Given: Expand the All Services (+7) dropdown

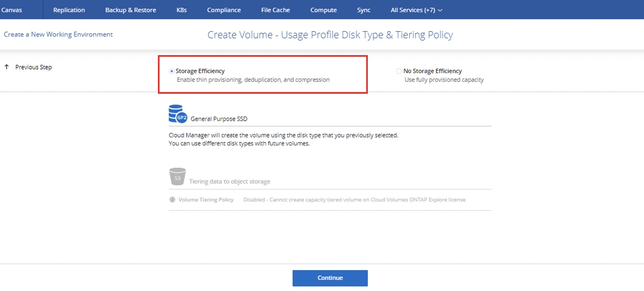Looking at the screenshot, I should click(x=412, y=10).
